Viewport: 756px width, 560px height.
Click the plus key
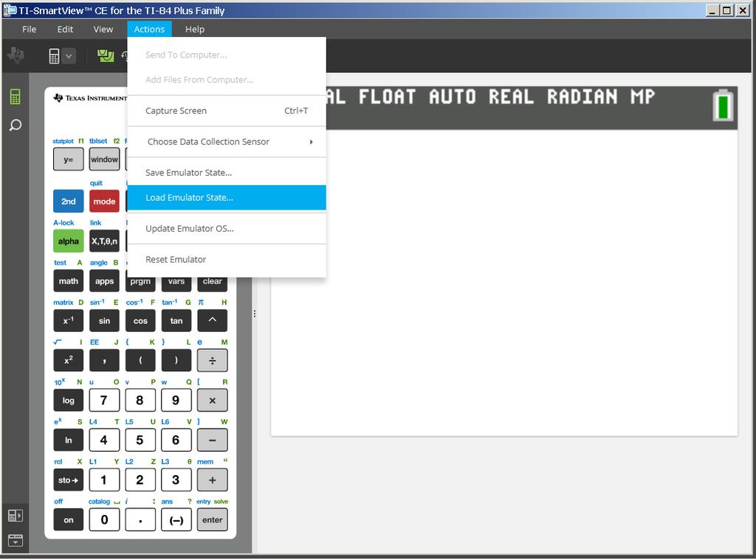coord(212,480)
